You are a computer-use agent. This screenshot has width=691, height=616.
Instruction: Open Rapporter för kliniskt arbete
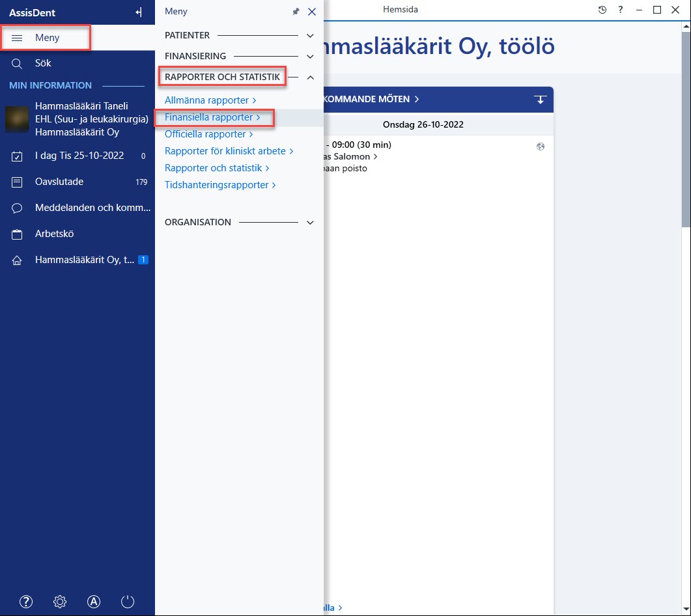229,151
